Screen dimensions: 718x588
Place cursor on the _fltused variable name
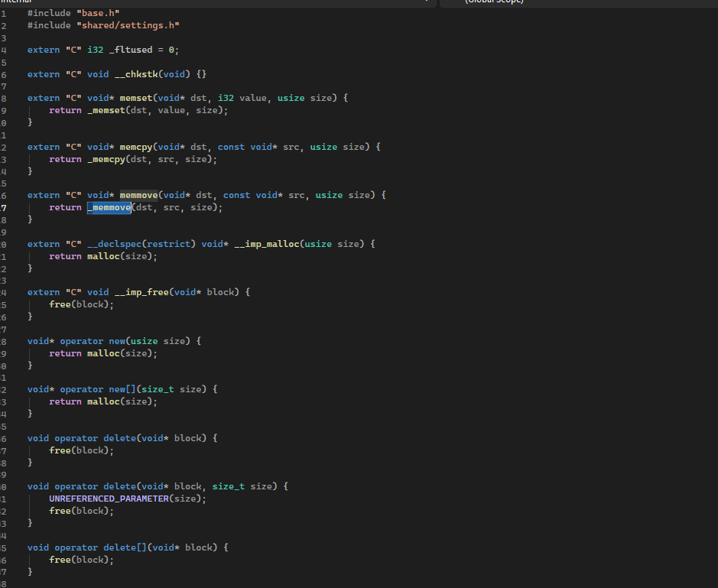tap(131, 50)
